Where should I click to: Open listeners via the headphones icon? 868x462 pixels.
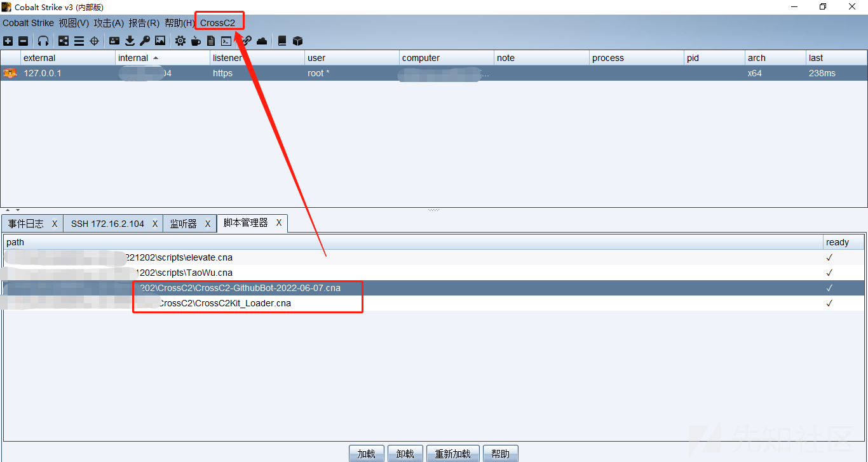click(x=43, y=41)
